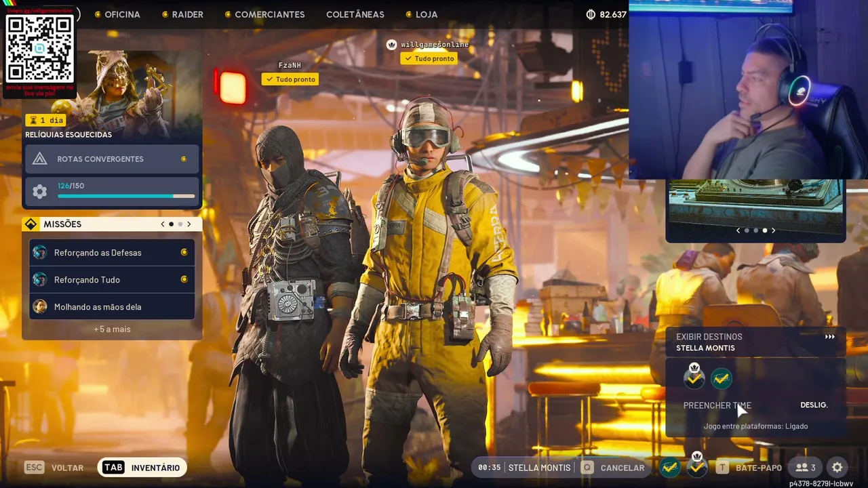The height and width of the screenshot is (488, 868).
Task: Go to next Missões page arrow
Action: [x=189, y=224]
